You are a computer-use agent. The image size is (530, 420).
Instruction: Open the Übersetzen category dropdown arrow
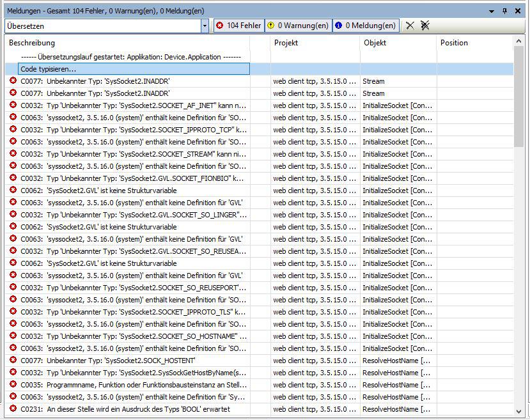(x=205, y=26)
